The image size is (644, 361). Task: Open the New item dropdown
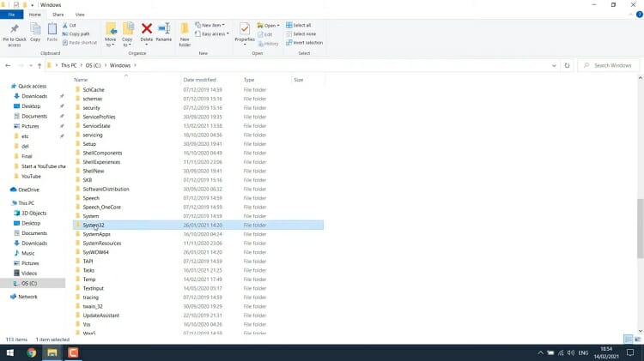(210, 25)
